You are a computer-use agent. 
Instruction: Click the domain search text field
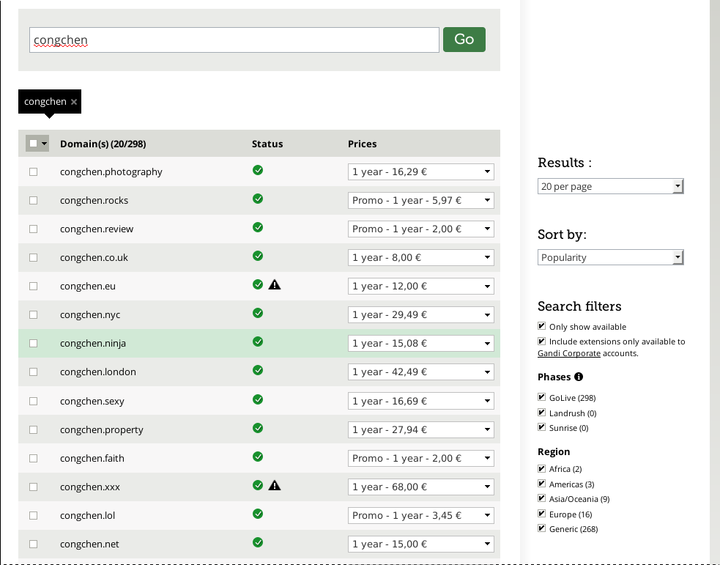coord(234,40)
